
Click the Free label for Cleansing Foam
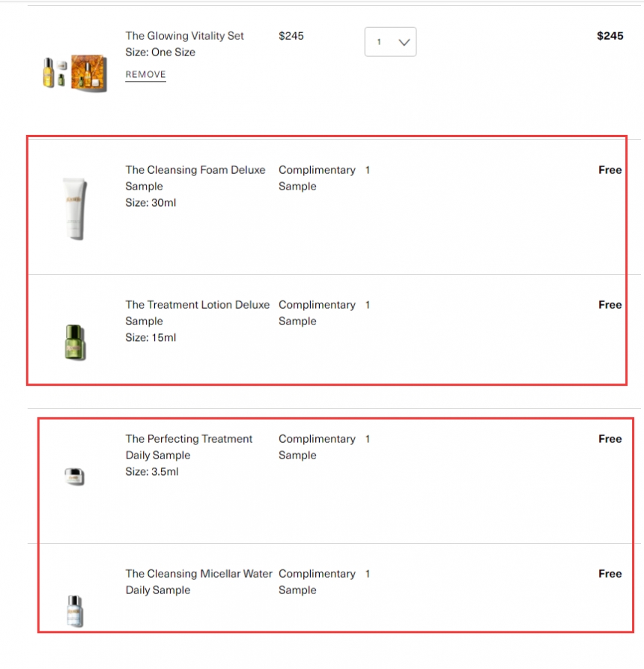point(610,170)
